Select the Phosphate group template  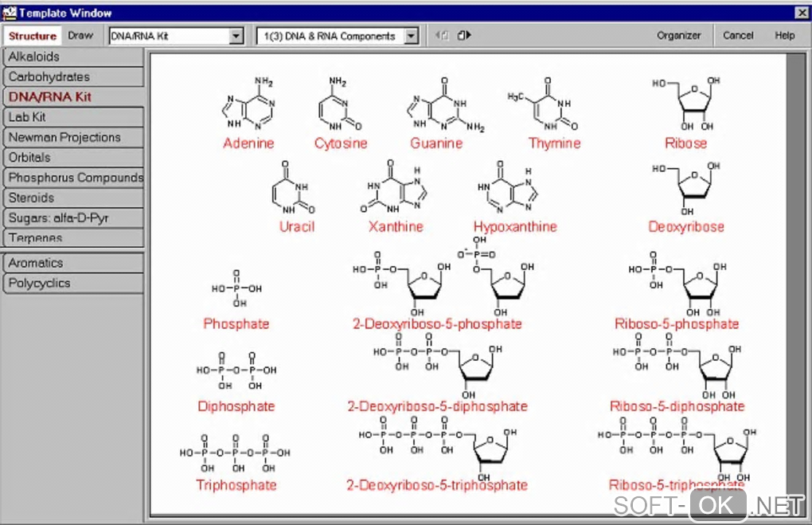(236, 300)
